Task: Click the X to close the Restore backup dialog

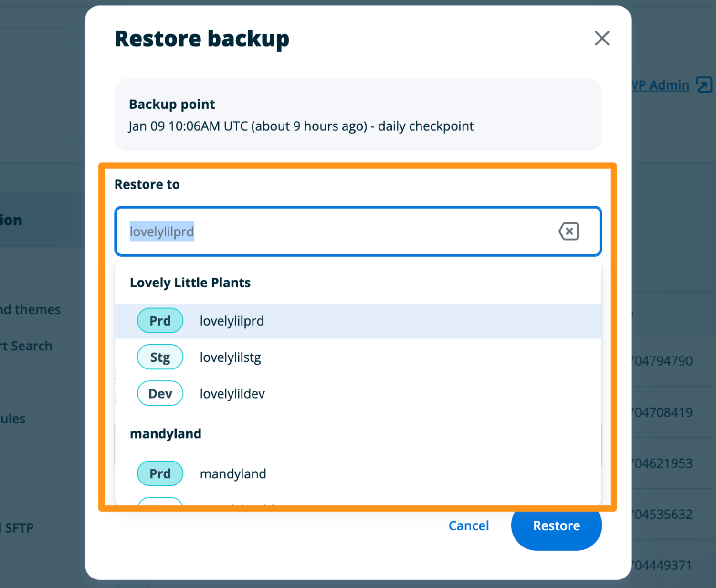Action: tap(602, 38)
